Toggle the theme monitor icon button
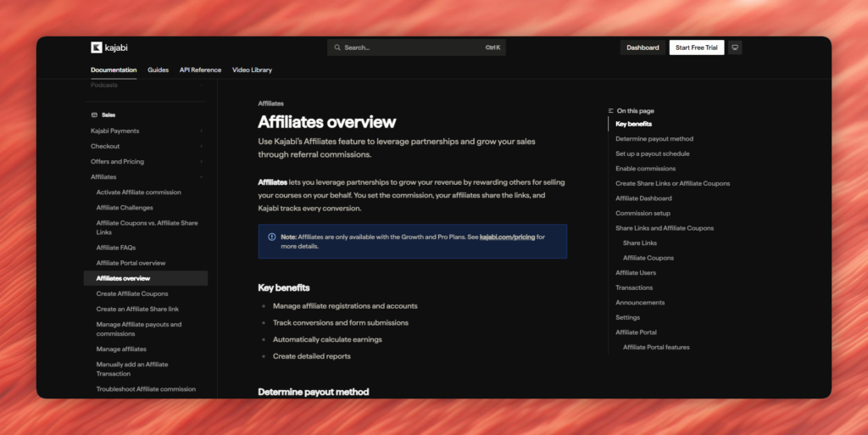The height and width of the screenshot is (435, 868). point(735,47)
